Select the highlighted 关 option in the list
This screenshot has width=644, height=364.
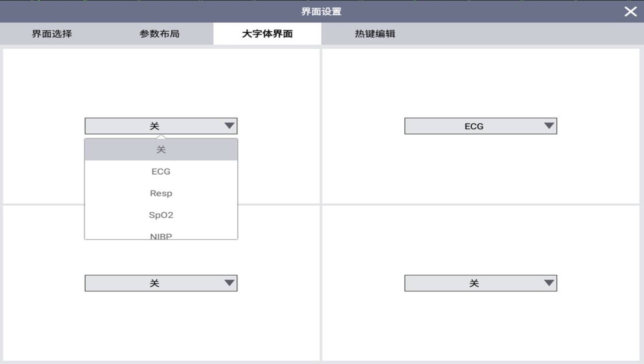pos(161,149)
